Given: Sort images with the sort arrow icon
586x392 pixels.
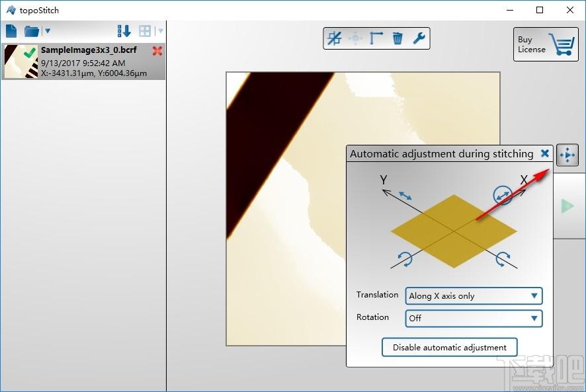Looking at the screenshot, I should [x=124, y=31].
